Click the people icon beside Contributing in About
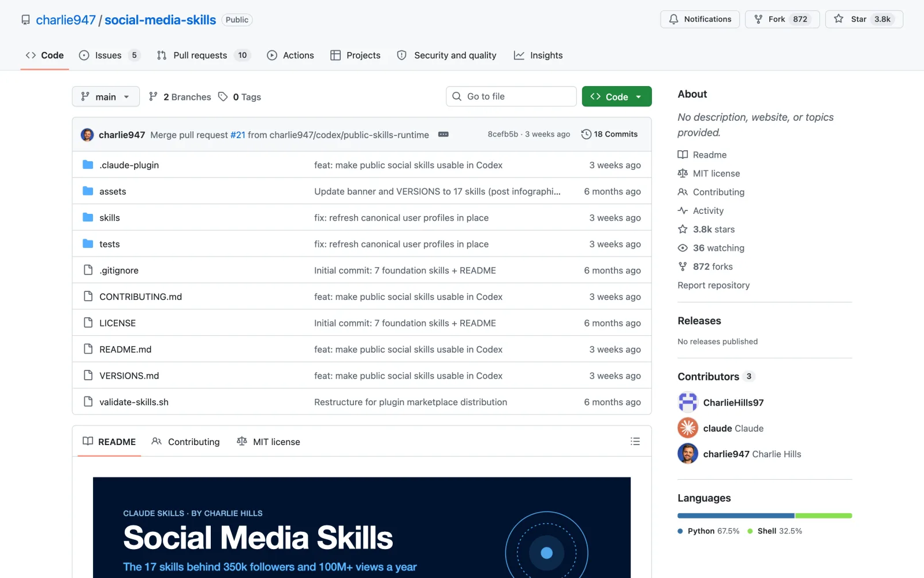Viewport: 924px width, 578px height. click(x=683, y=192)
